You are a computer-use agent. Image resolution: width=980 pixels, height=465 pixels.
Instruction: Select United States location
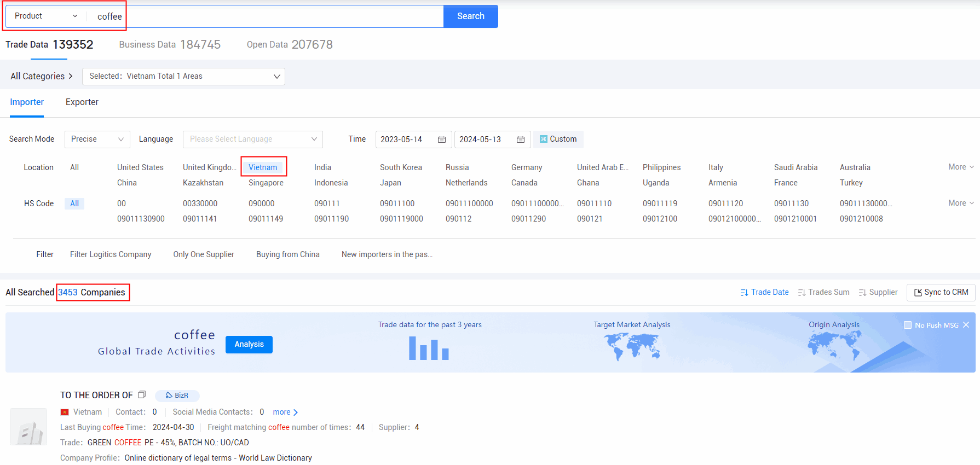[x=140, y=167]
